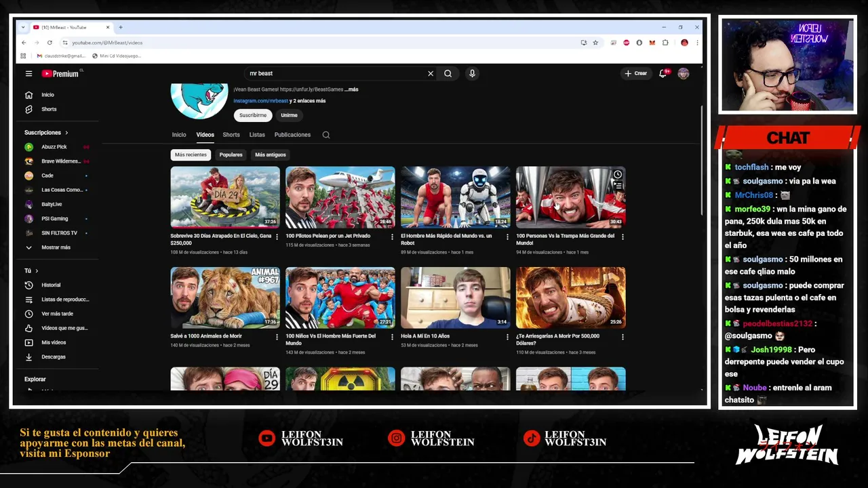Image resolution: width=868 pixels, height=488 pixels.
Task: Switch to the Shorts channel tab
Action: coord(231,135)
